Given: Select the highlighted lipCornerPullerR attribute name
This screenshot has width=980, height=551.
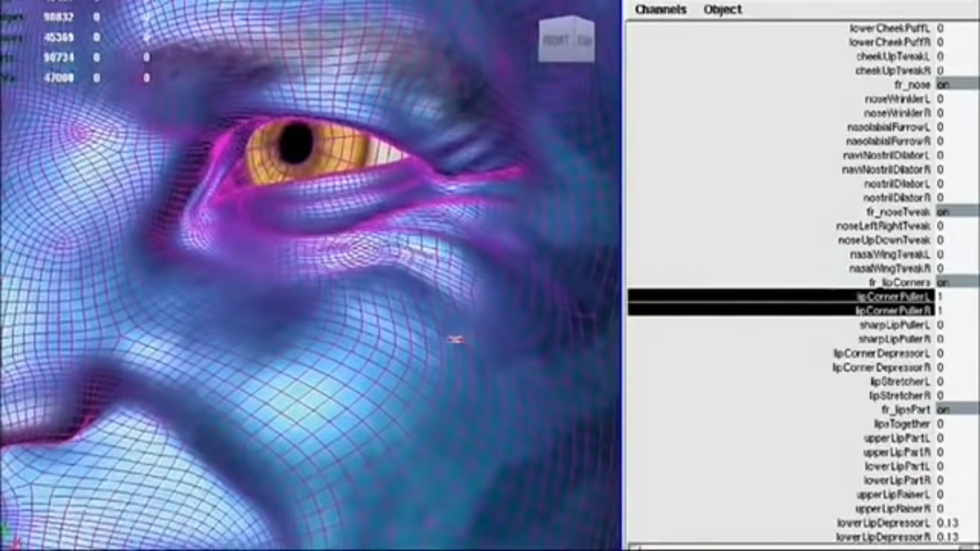Looking at the screenshot, I should (892, 311).
